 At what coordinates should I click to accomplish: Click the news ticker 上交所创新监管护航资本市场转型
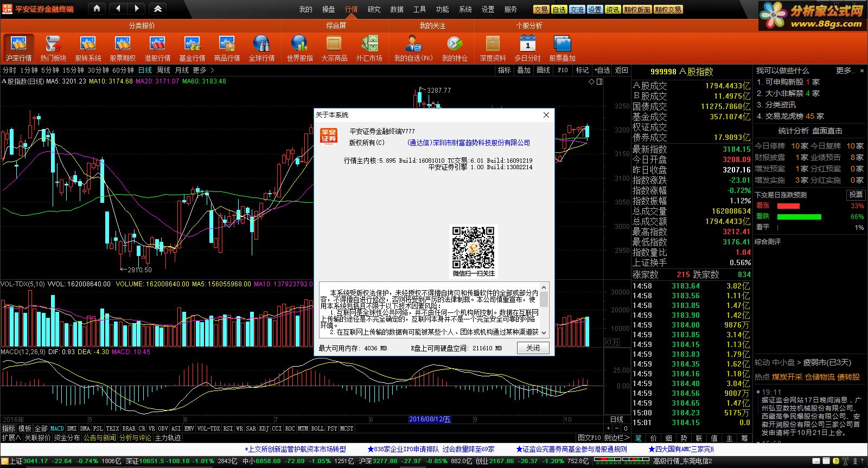pyautogui.click(x=295, y=449)
